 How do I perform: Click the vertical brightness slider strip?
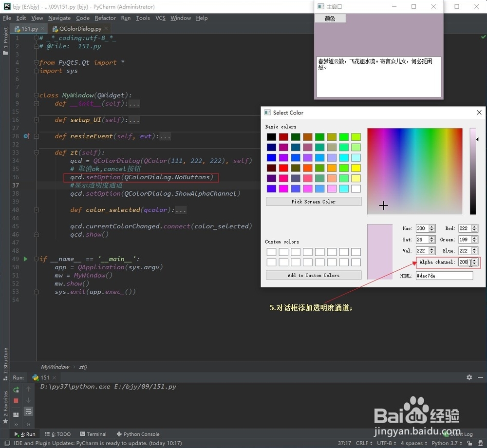tap(472, 171)
